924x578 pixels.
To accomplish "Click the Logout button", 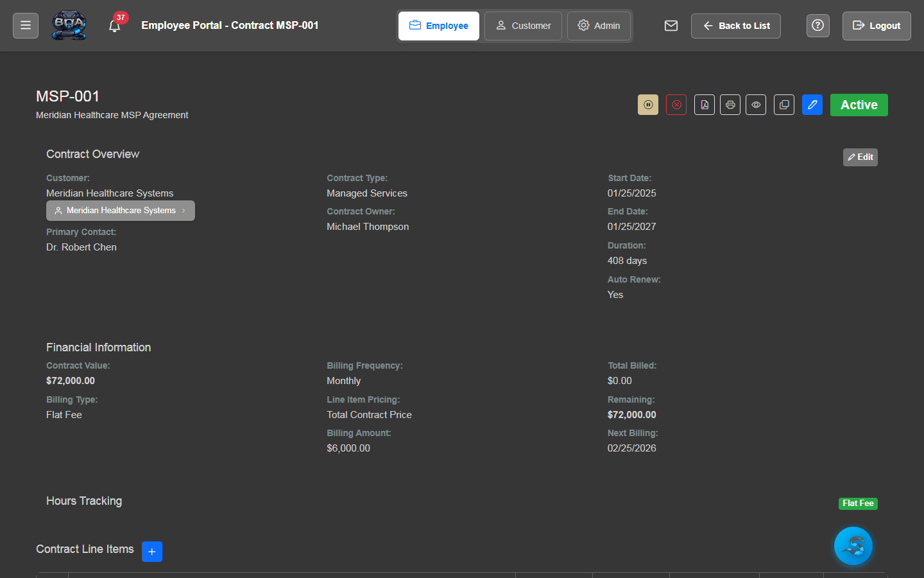I will 877,26.
